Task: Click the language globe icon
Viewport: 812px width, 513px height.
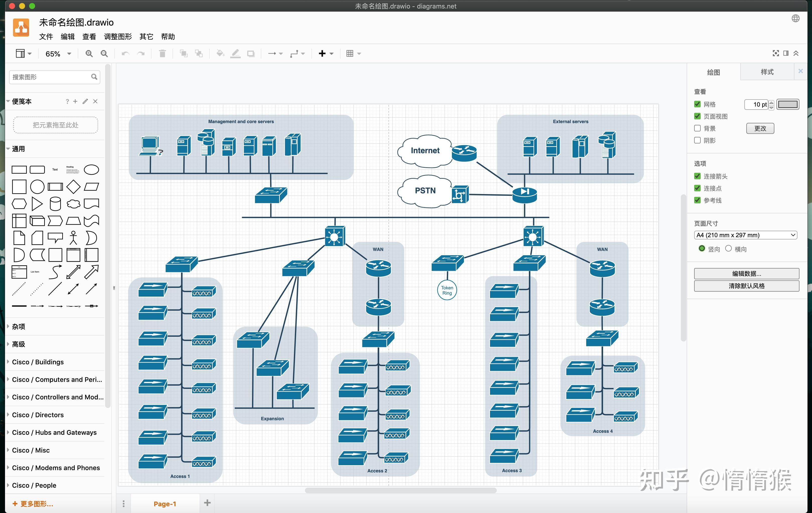Action: pyautogui.click(x=795, y=19)
